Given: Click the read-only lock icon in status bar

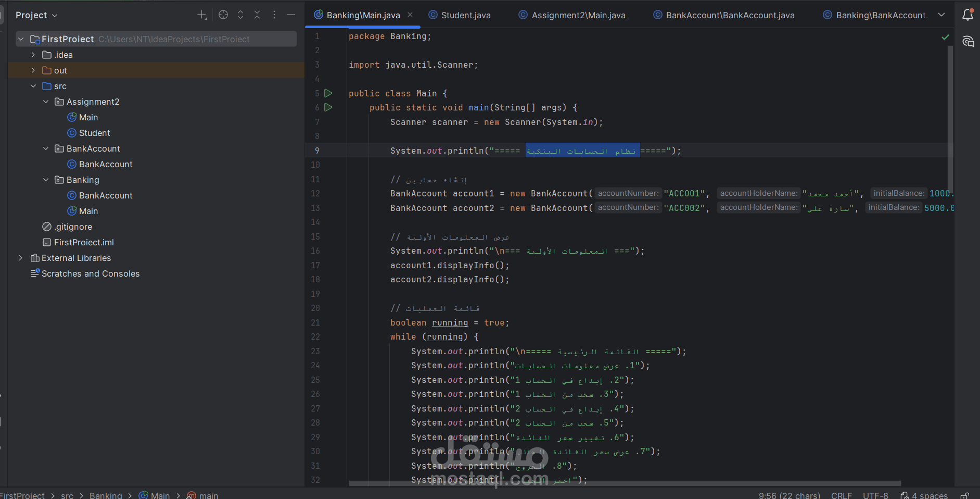Looking at the screenshot, I should pyautogui.click(x=965, y=495).
